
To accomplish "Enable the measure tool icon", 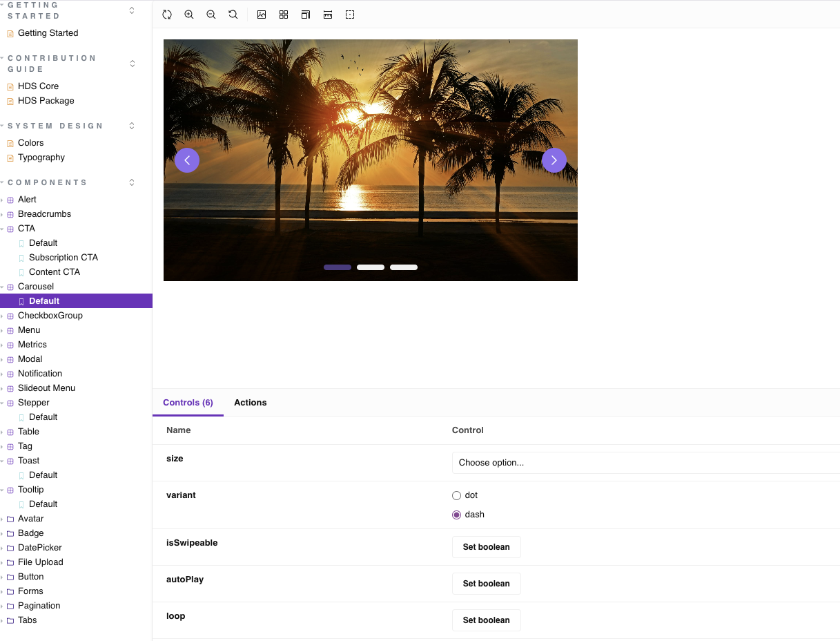I will point(328,15).
